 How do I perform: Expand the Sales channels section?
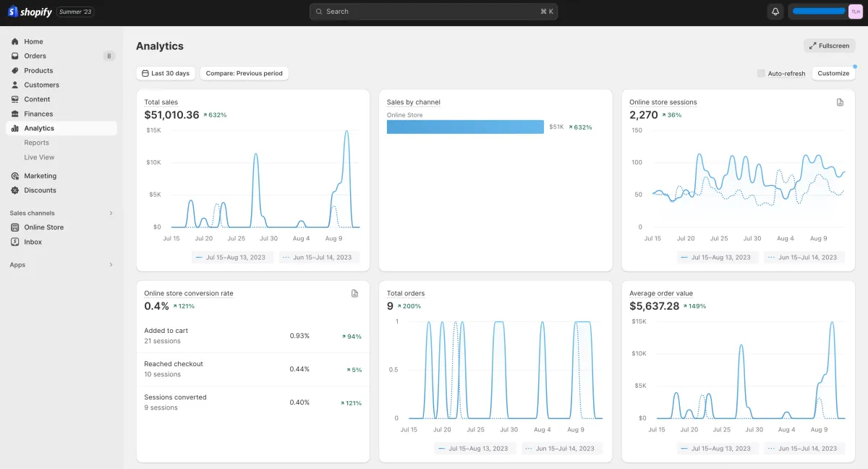pyautogui.click(x=111, y=214)
